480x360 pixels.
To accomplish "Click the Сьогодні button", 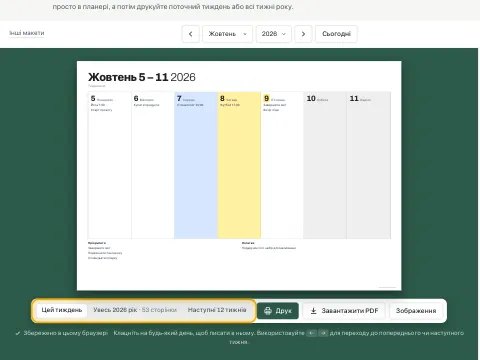I will 336,34.
